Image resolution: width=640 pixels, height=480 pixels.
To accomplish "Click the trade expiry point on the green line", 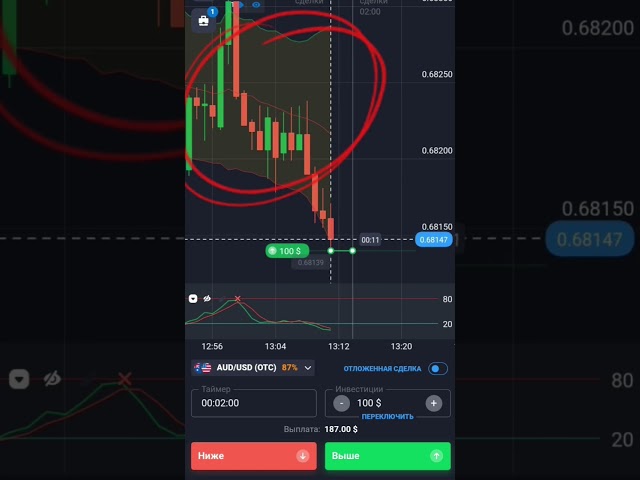I will click(353, 251).
